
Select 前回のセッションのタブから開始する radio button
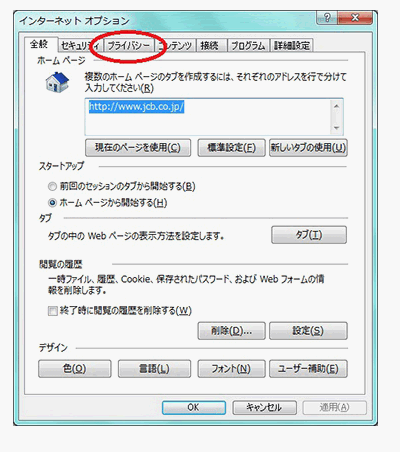tap(52, 186)
